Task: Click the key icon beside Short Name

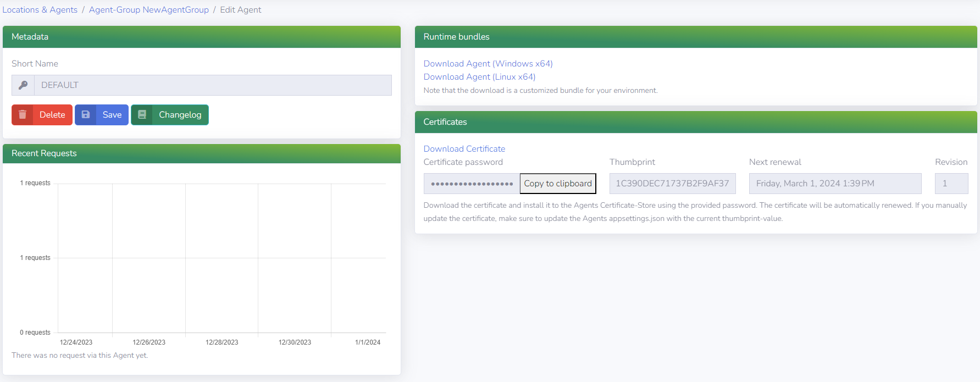Action: (23, 85)
